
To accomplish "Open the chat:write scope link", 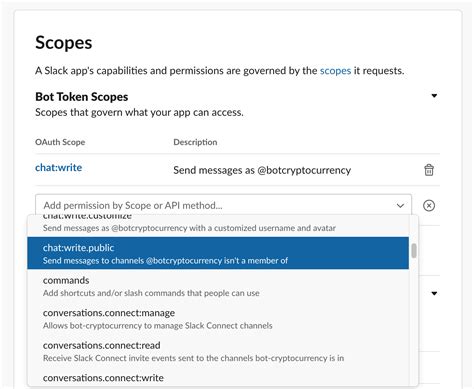I will click(59, 167).
